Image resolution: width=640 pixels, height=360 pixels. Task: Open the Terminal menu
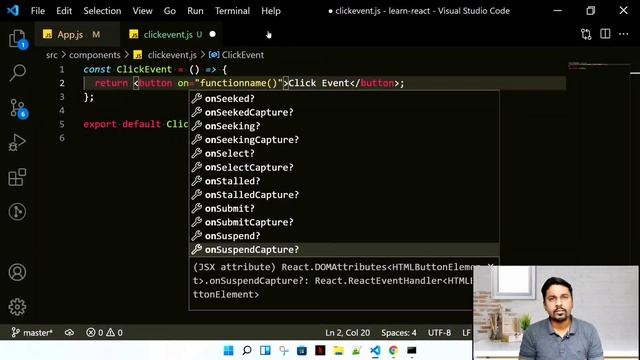coord(232,11)
